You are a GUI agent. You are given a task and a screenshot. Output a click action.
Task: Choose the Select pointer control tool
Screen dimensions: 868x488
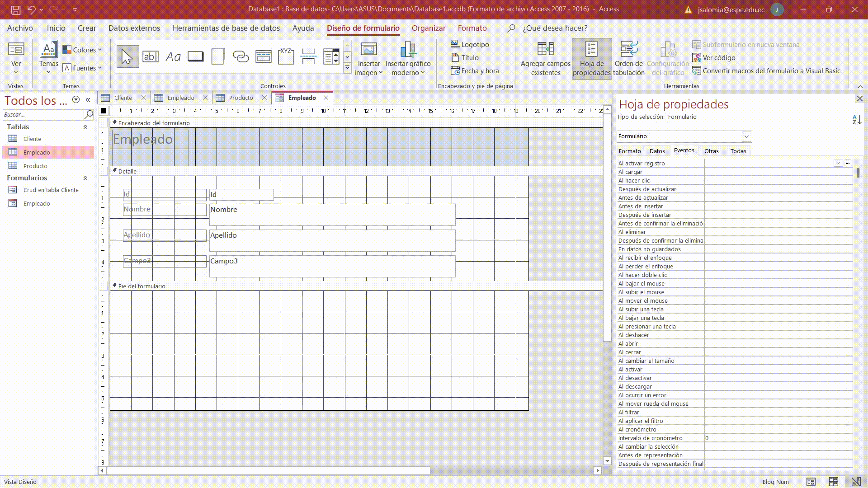tap(127, 56)
